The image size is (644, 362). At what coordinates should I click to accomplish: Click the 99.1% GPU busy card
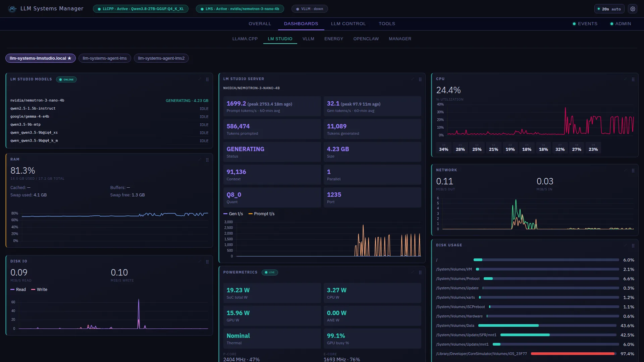372,339
